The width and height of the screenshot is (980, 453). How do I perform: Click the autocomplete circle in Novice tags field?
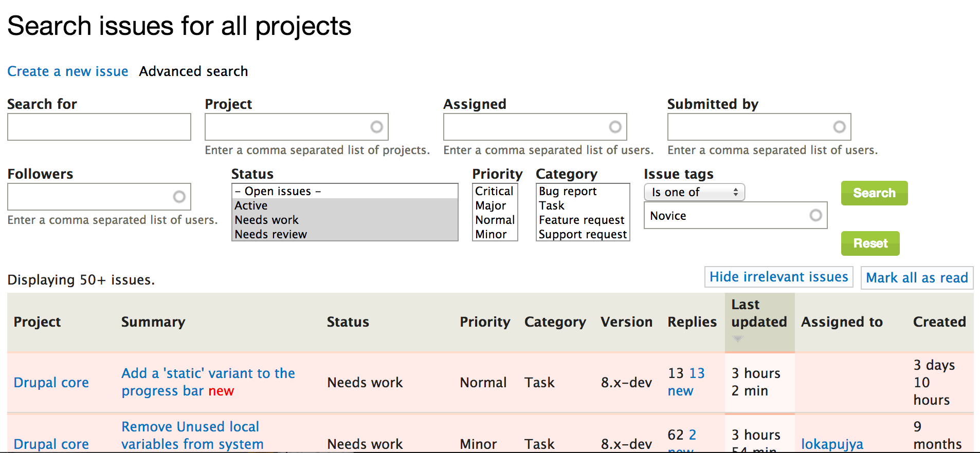pos(816,215)
